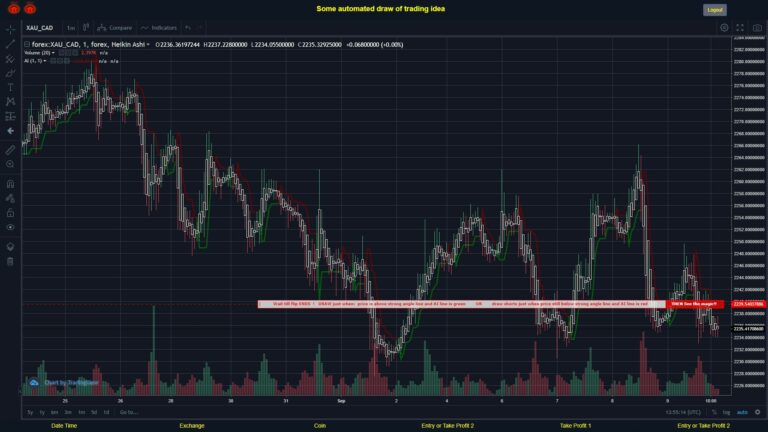Open the Indicators menu
Viewport: 768px width, 432px height.
[x=159, y=28]
